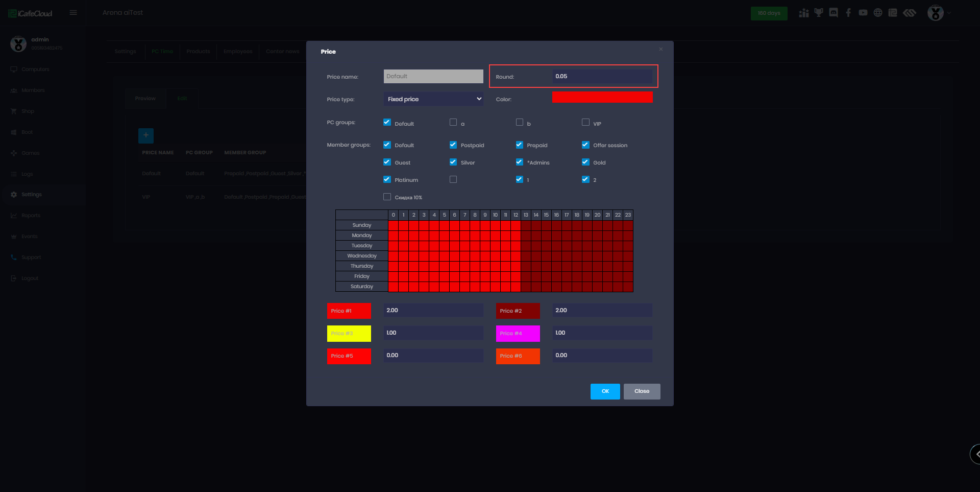This screenshot has height=492, width=980.
Task: Click the Facebook icon in header
Action: [x=848, y=13]
